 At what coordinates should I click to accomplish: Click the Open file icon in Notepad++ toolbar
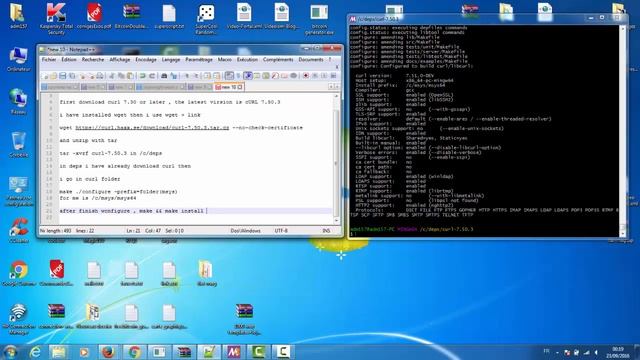tap(53, 76)
